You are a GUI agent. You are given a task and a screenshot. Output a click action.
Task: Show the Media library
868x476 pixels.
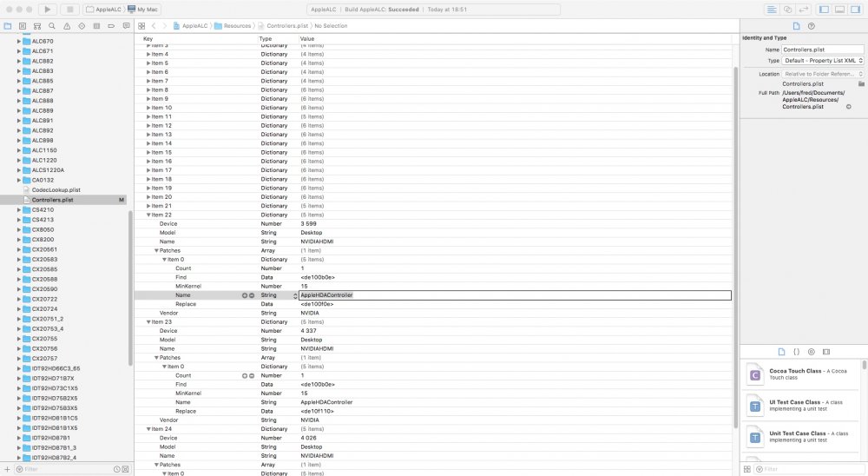(x=826, y=352)
